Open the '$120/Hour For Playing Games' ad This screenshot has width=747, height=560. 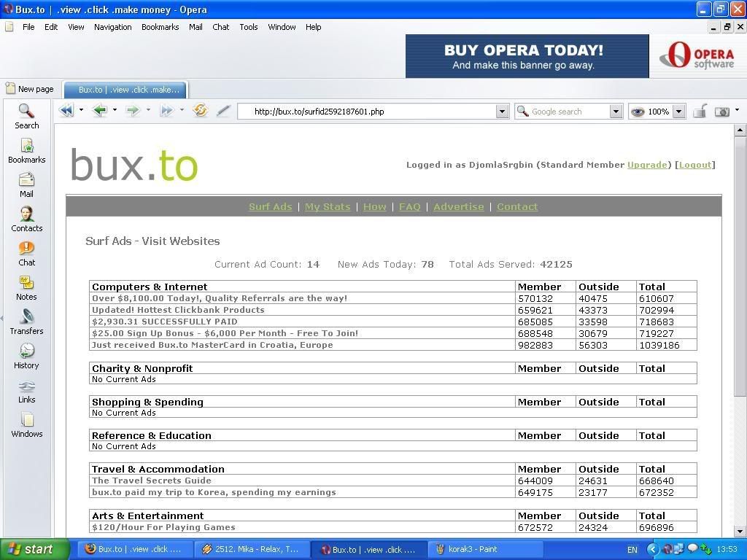coord(163,527)
